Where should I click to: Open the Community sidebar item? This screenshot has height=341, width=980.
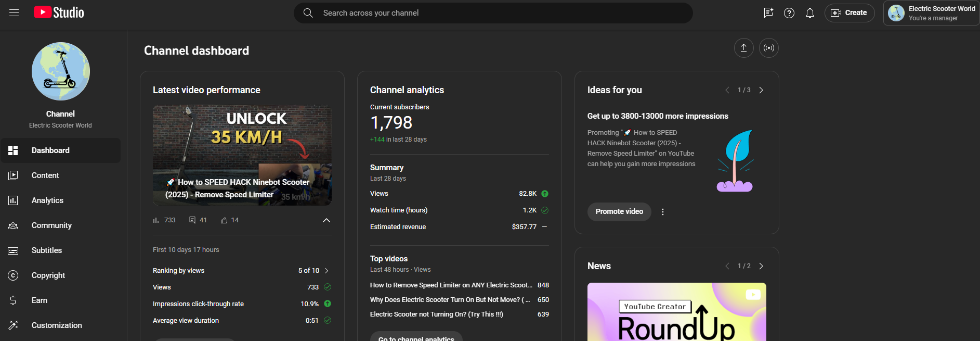61,225
